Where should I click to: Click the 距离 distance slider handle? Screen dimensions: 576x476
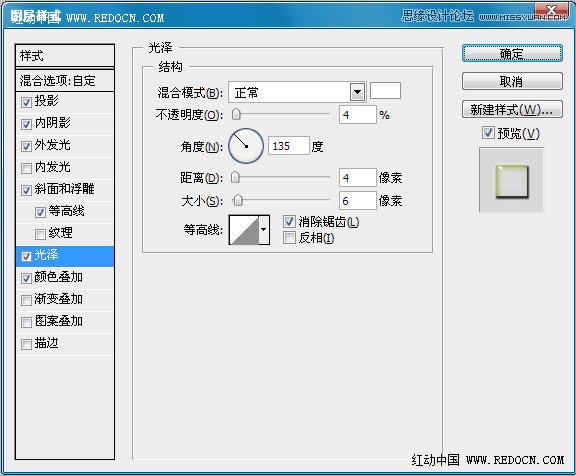(x=235, y=177)
